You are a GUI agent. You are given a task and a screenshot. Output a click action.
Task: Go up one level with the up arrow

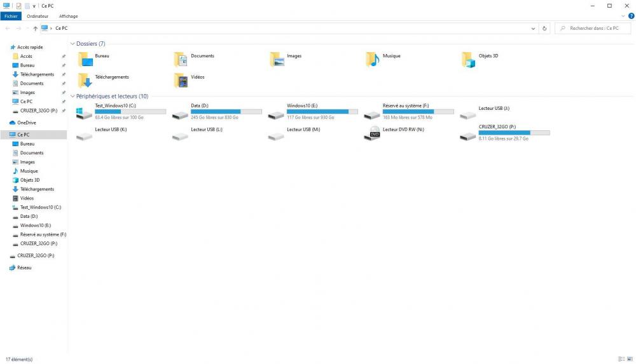[35, 29]
